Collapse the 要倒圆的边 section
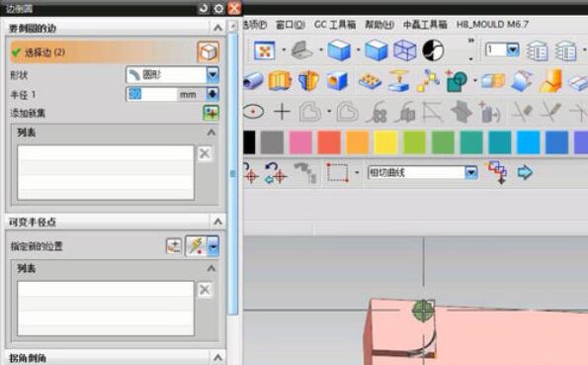The image size is (588, 365). point(217,28)
